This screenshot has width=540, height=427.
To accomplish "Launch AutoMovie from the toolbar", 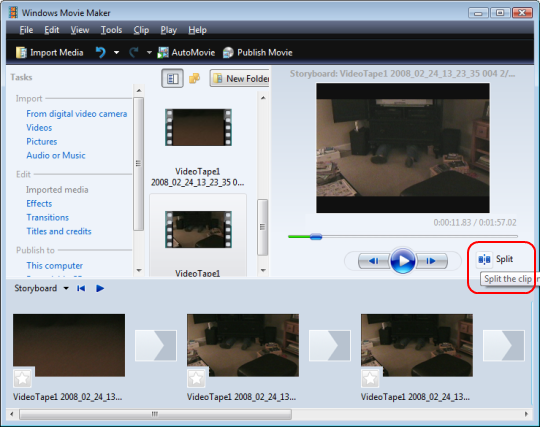I will point(186,52).
